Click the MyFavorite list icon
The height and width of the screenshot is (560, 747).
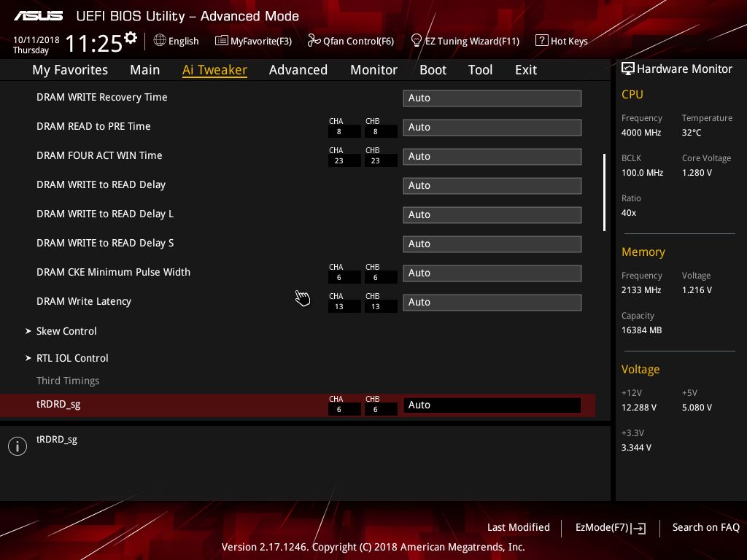click(221, 41)
